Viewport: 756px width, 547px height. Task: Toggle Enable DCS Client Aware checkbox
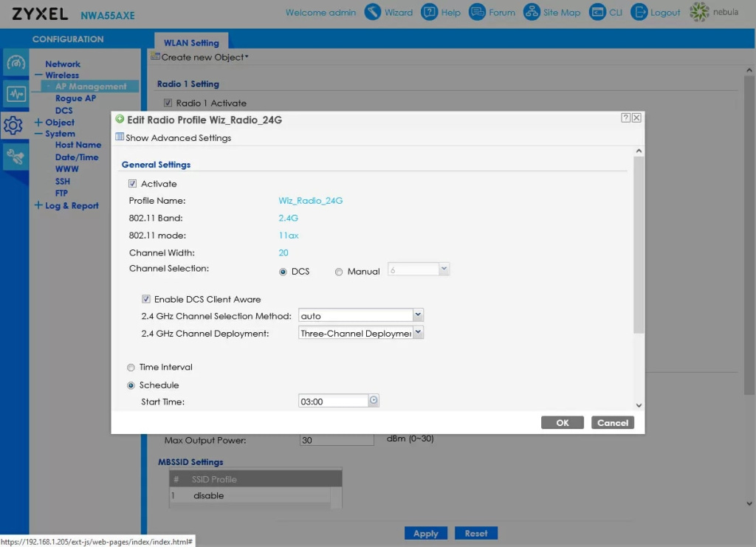point(146,300)
